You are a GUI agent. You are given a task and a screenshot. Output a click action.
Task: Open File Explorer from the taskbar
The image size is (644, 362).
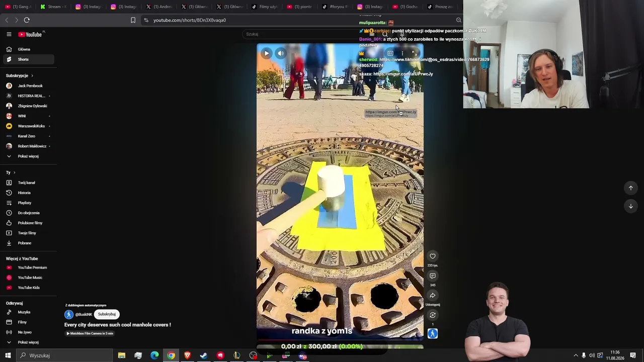click(x=122, y=355)
